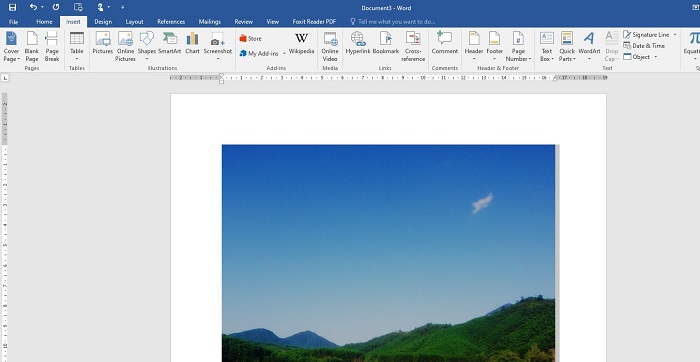700x362 pixels.
Task: Open the Foxit Reader PDF tab
Action: pyautogui.click(x=314, y=21)
